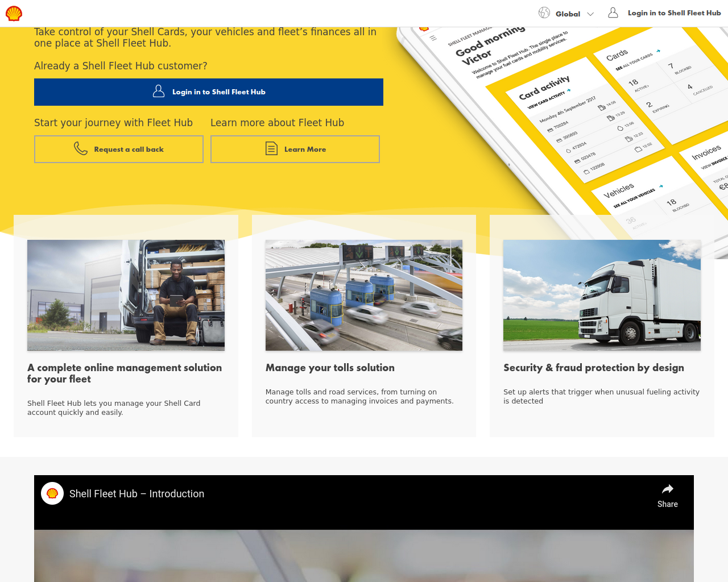Click the blue Login in to Shell Fleet Hub button
Image resolution: width=728 pixels, height=582 pixels.
209,92
